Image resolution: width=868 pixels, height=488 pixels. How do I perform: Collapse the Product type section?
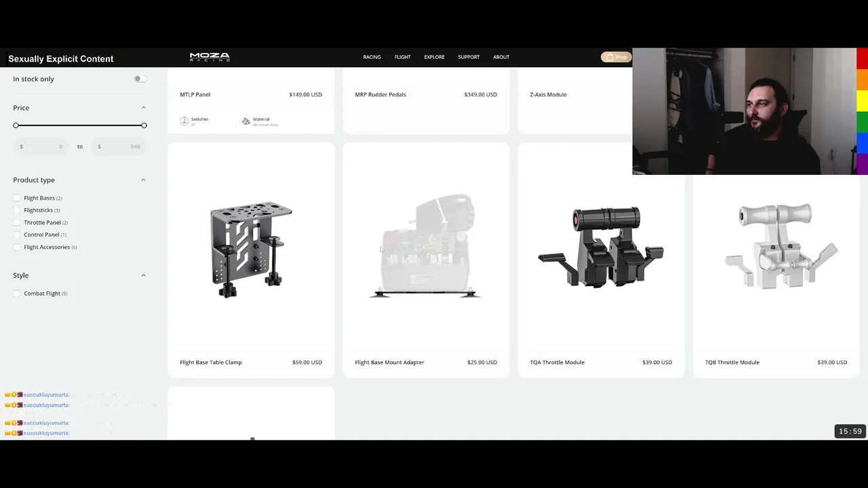[x=143, y=180]
